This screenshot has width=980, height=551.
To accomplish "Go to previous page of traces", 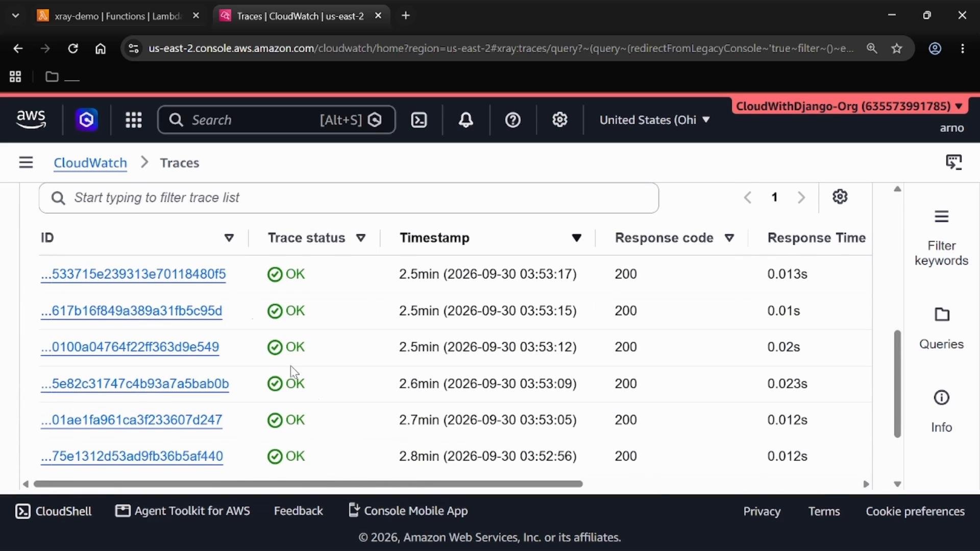I will click(x=748, y=197).
